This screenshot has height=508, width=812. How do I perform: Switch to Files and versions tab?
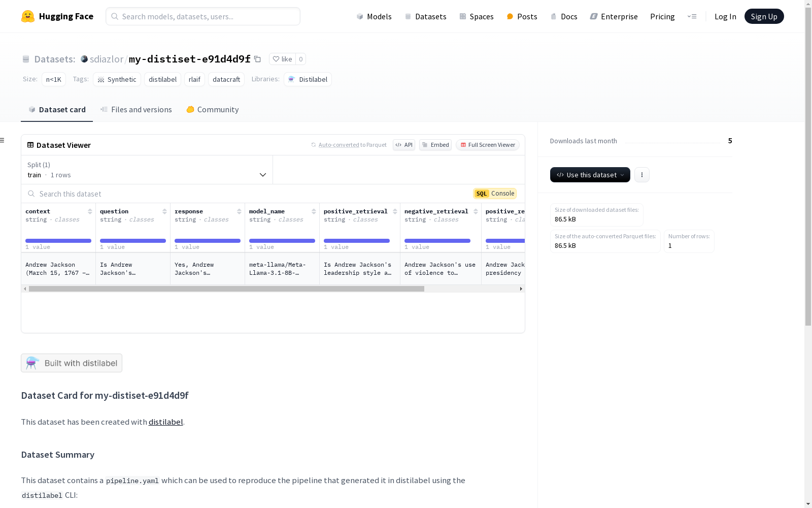point(136,109)
